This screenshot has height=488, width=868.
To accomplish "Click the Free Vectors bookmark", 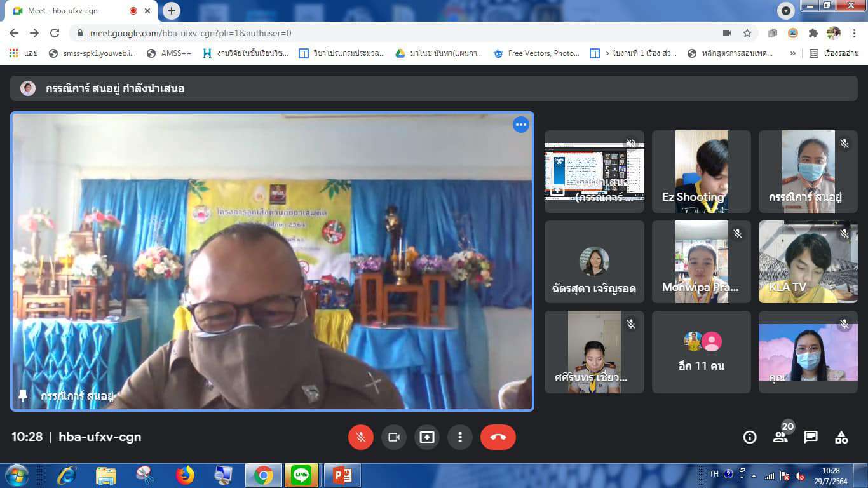I will [537, 53].
